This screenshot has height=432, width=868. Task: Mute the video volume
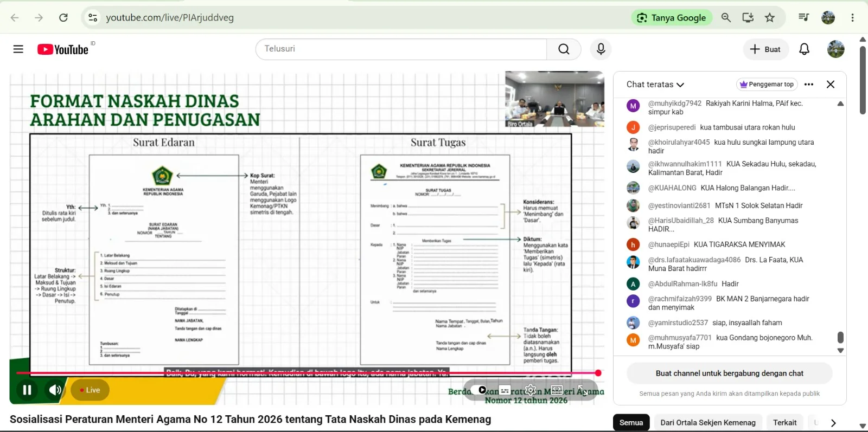click(x=55, y=390)
